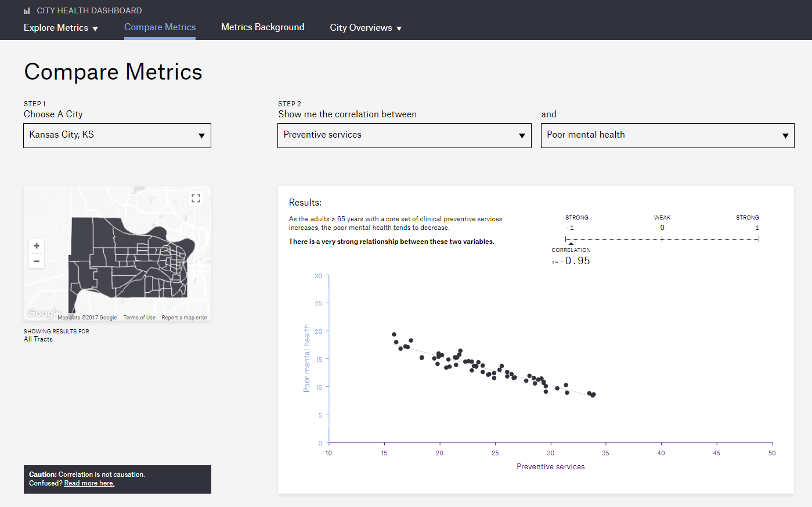
Task: Click the City Health Dashboard title text
Action: click(x=89, y=10)
